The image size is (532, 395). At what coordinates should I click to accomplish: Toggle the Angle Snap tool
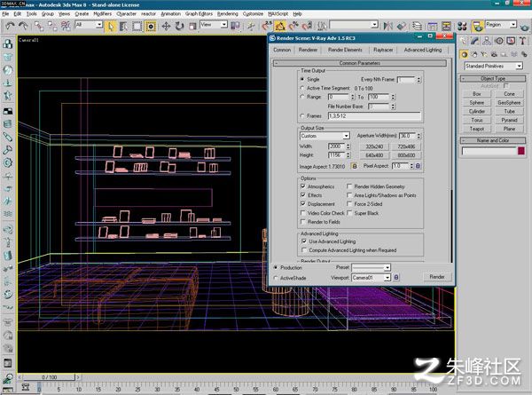(280, 26)
